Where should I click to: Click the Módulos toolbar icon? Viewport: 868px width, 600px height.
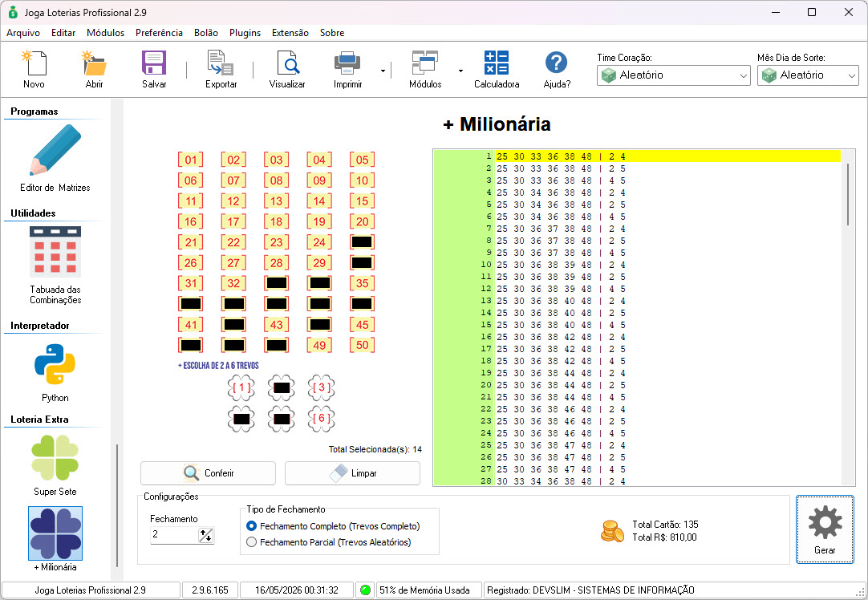click(x=425, y=63)
